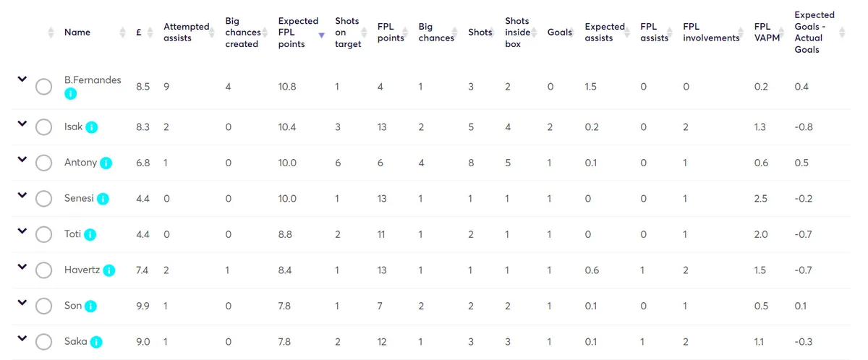
Task: Sort by Goals column header
Action: (560, 33)
